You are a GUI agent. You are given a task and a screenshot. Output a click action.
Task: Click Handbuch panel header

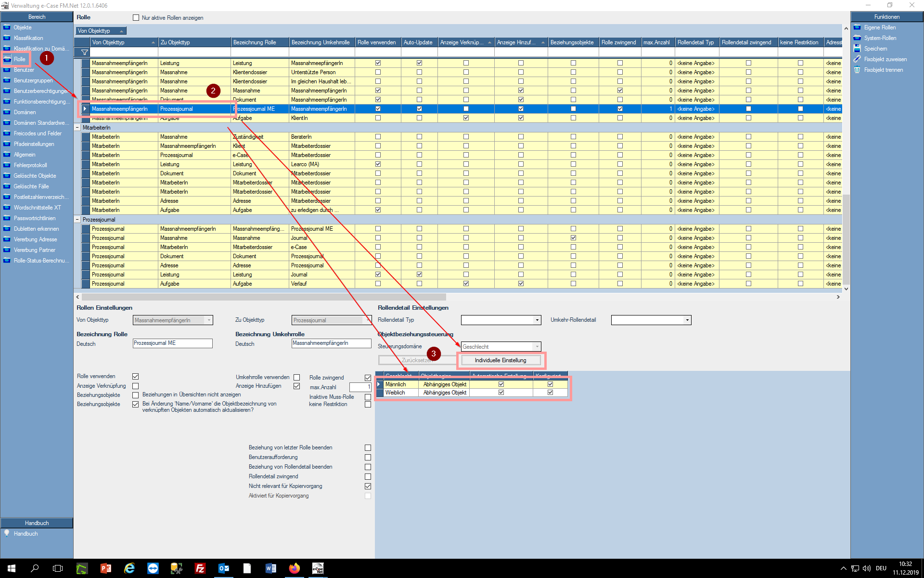[37, 523]
